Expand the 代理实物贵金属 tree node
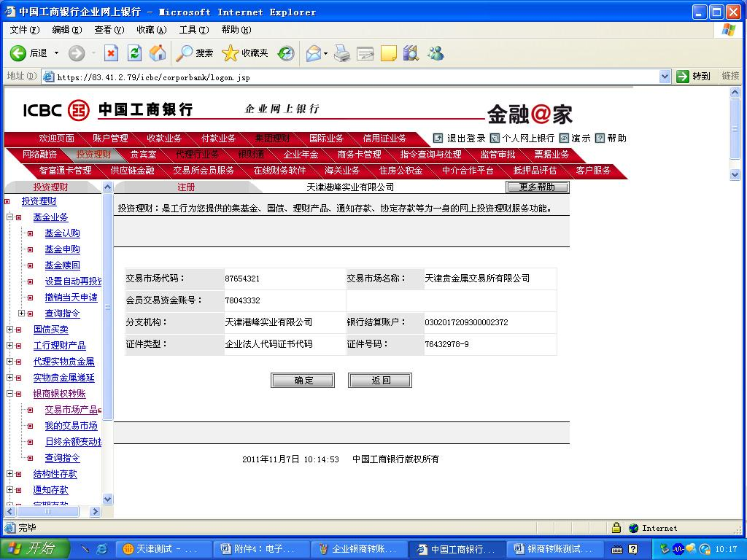Image resolution: width=747 pixels, height=560 pixels. pos(9,362)
